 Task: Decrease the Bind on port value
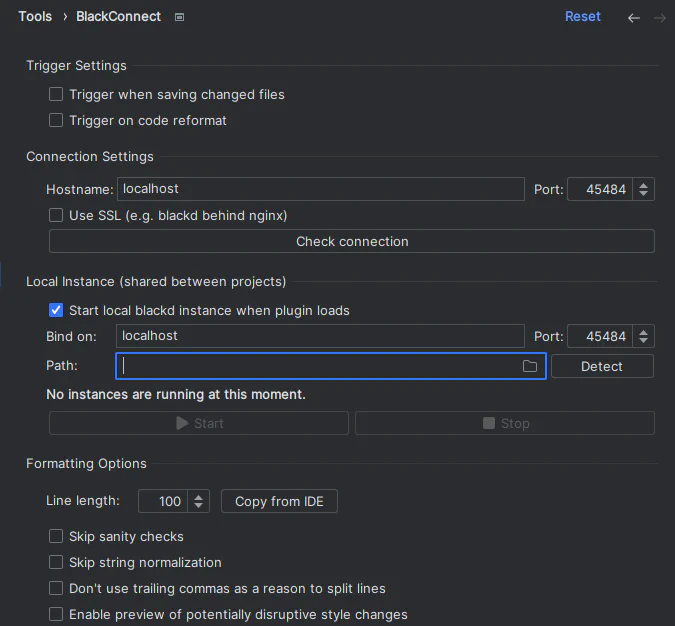point(644,342)
